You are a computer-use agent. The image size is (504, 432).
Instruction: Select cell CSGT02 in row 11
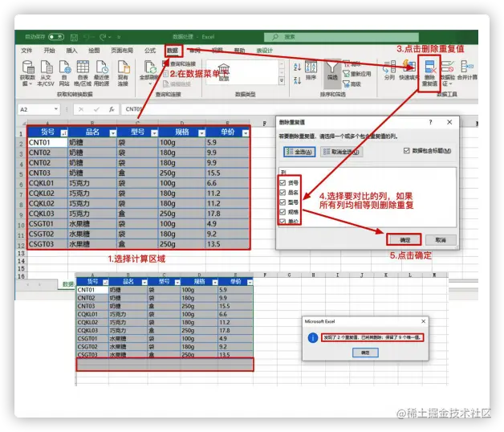[47, 234]
